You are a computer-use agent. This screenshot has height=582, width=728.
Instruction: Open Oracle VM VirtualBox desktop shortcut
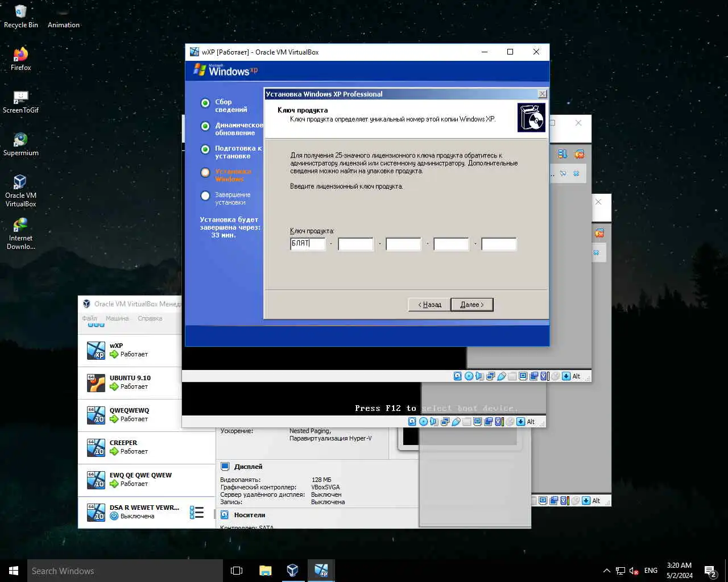click(x=21, y=190)
